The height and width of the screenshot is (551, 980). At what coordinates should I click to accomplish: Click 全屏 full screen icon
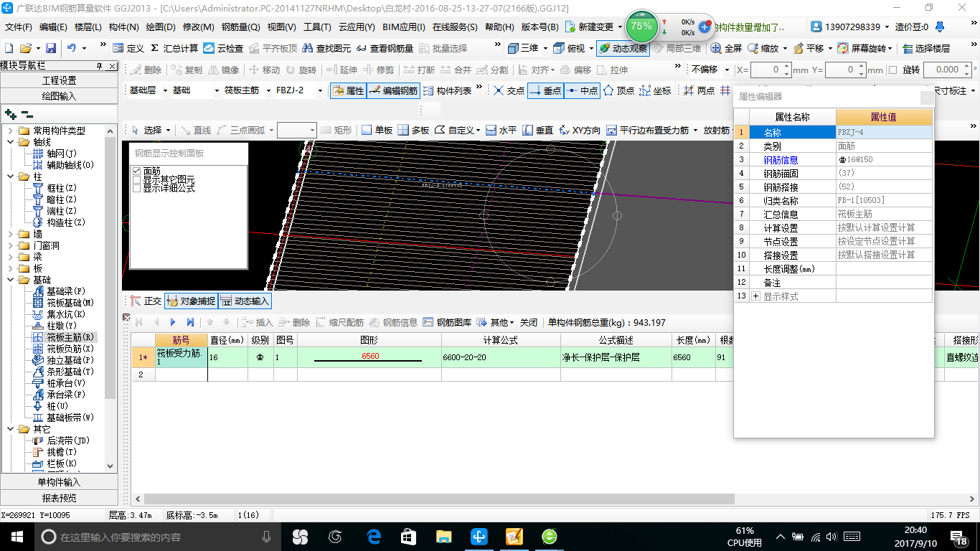pyautogui.click(x=726, y=48)
